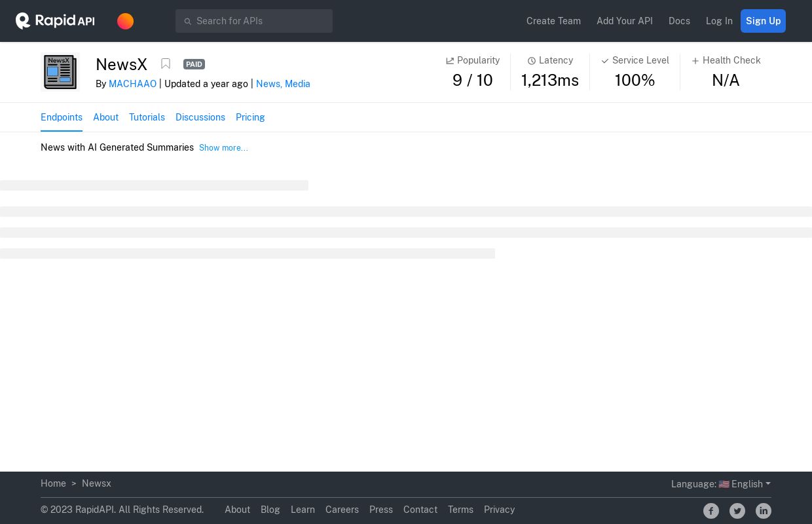Viewport: 812px width, 524px height.
Task: Click the N/A health check value
Action: coord(726,80)
